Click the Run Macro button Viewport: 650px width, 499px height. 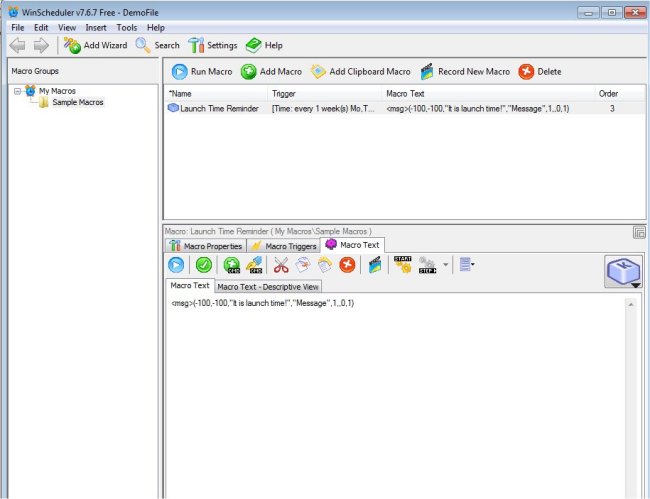202,72
